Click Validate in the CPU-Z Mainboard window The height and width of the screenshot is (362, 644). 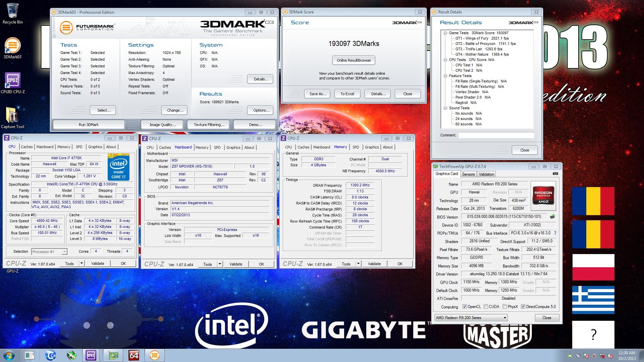tap(236, 264)
